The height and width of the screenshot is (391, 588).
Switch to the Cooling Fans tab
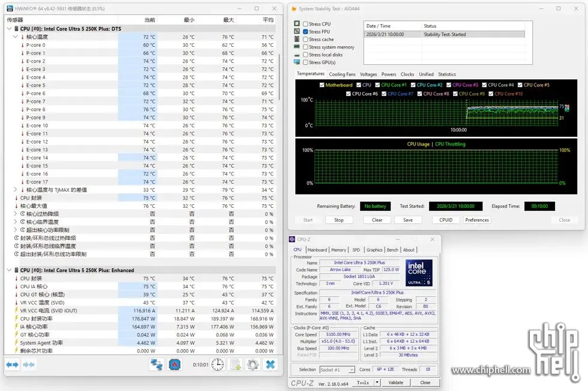pyautogui.click(x=341, y=74)
